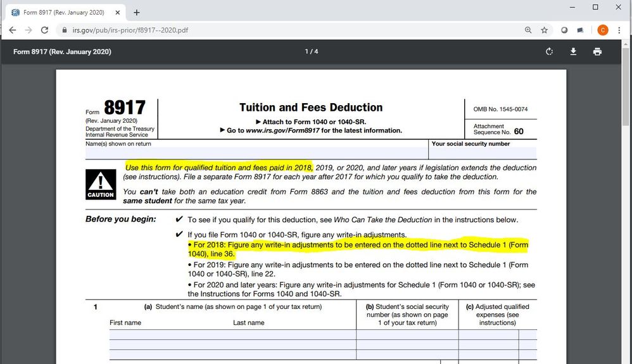632x364 pixels.
Task: Click the page number 1 / 4 indicator
Action: point(312,52)
